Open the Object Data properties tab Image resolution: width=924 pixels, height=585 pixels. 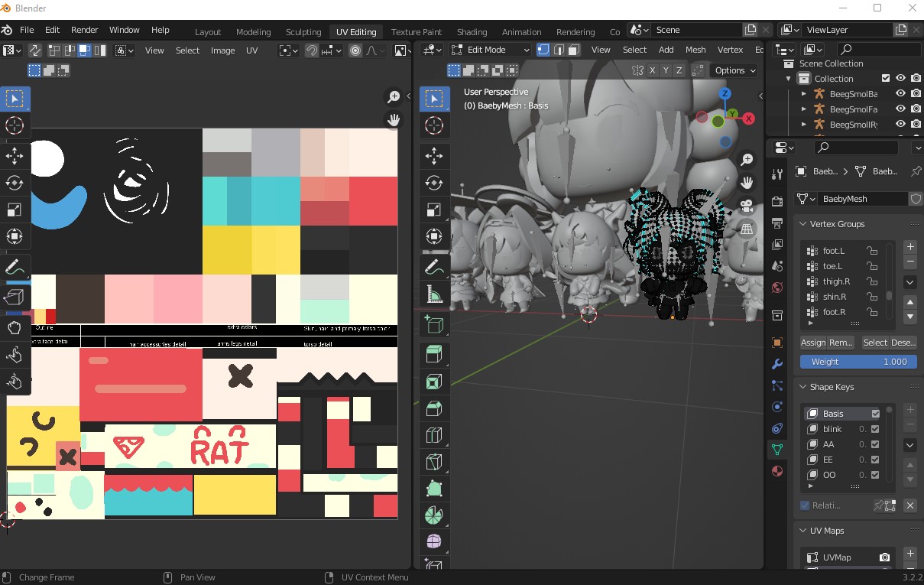(x=777, y=450)
